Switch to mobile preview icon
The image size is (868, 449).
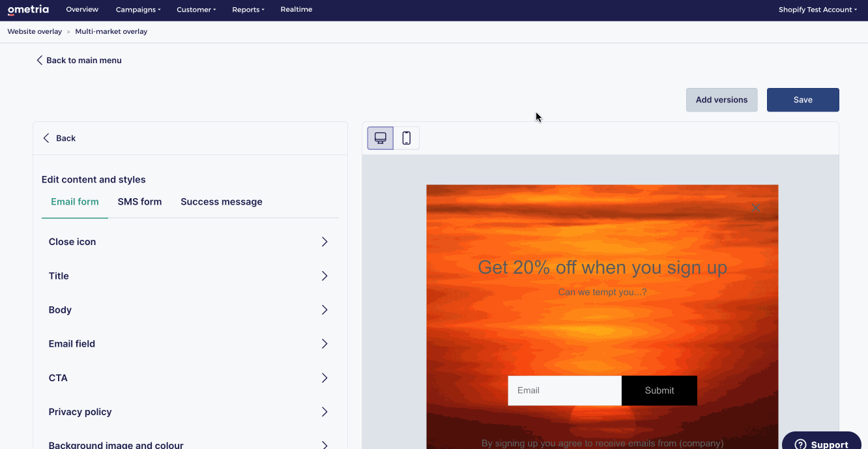point(407,138)
